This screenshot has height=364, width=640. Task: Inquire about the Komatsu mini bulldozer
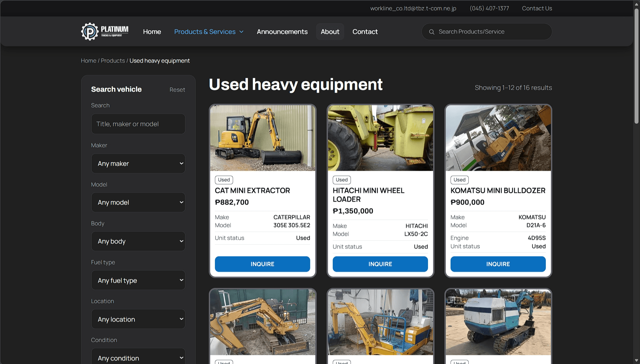point(498,264)
